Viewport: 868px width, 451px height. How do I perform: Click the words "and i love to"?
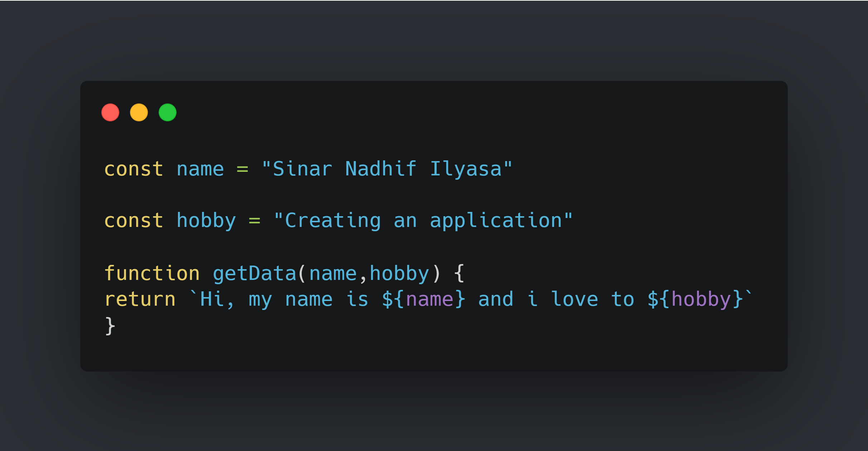(556, 299)
